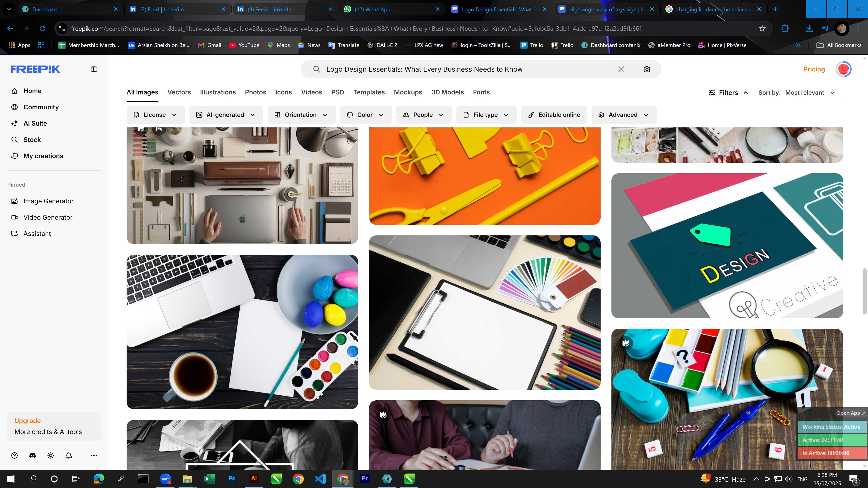
Task: Open Visual Studio Code from taskbar
Action: tap(321, 479)
